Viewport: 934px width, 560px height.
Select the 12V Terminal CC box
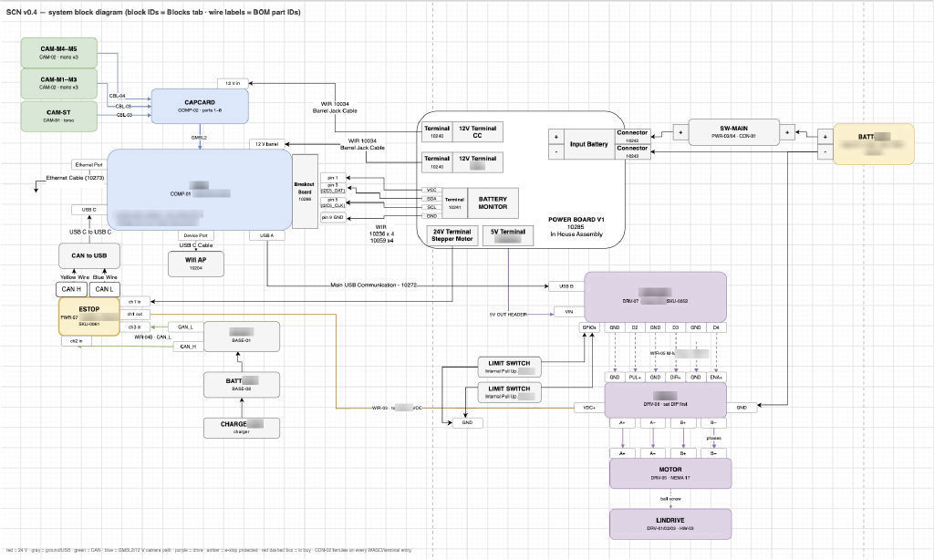[477, 131]
